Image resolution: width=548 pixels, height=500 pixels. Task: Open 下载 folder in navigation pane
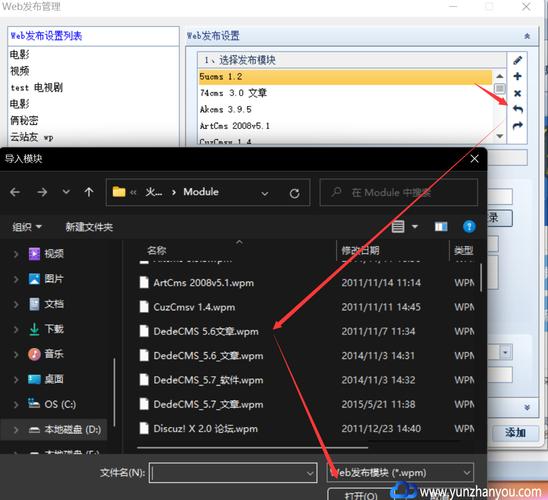coord(46,329)
